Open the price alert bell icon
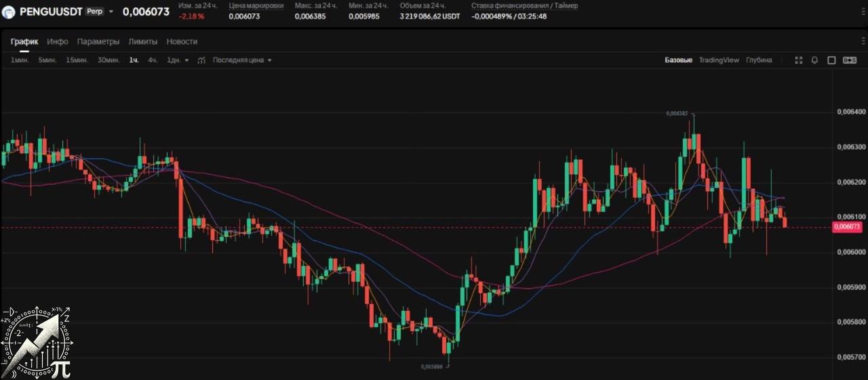Image resolution: width=868 pixels, height=380 pixels. pyautogui.click(x=814, y=60)
